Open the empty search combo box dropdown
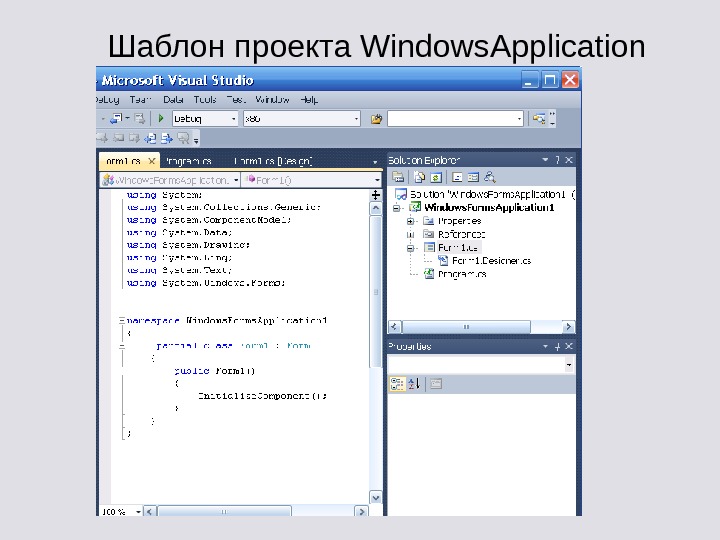The image size is (720, 540). click(x=519, y=119)
